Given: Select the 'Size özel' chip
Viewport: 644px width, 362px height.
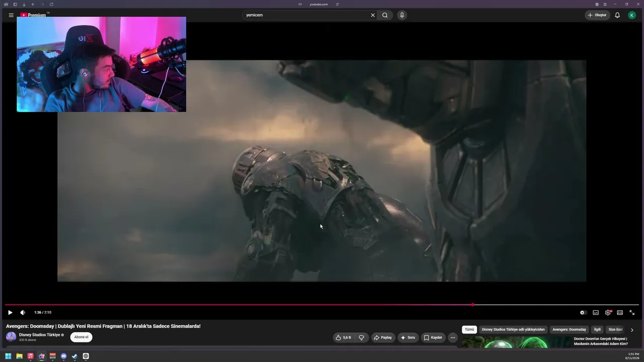Looking at the screenshot, I should [615, 329].
